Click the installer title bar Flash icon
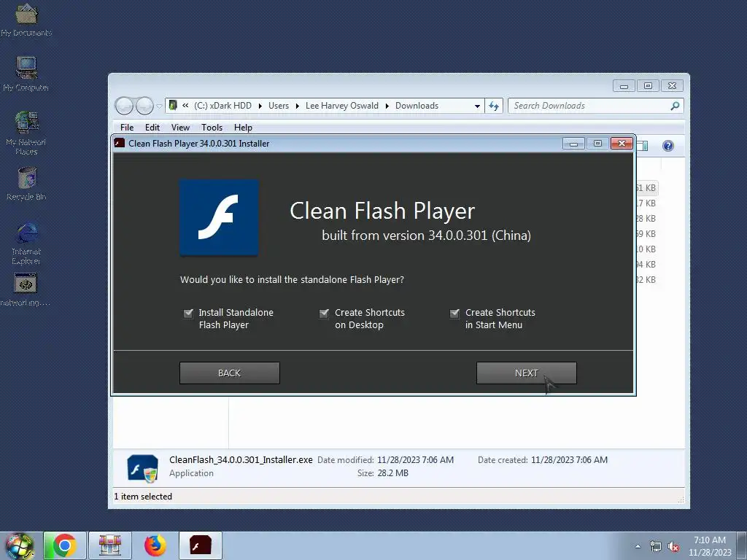 pos(120,143)
